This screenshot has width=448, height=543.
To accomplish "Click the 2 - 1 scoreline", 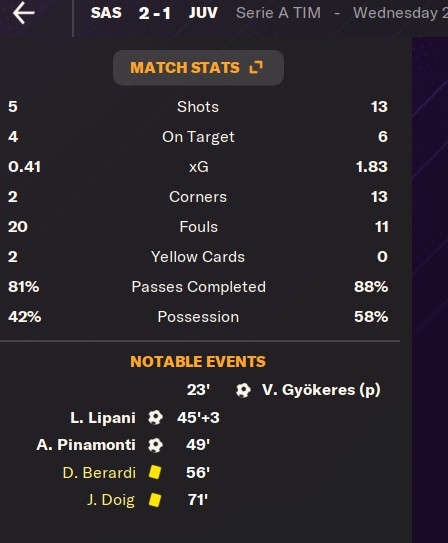I will 155,14.
